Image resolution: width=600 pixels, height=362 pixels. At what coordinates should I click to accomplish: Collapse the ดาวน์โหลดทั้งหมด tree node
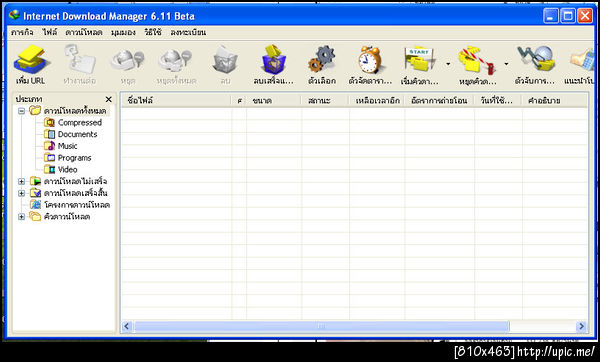pyautogui.click(x=21, y=111)
